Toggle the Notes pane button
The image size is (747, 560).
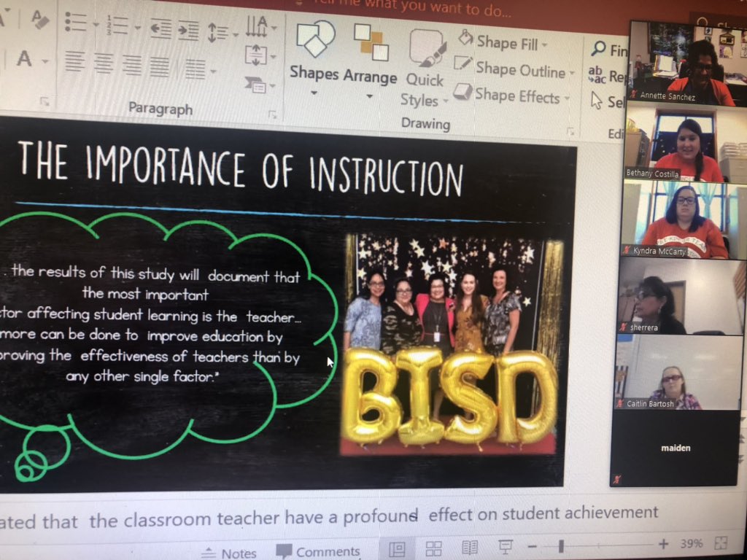pos(229,553)
